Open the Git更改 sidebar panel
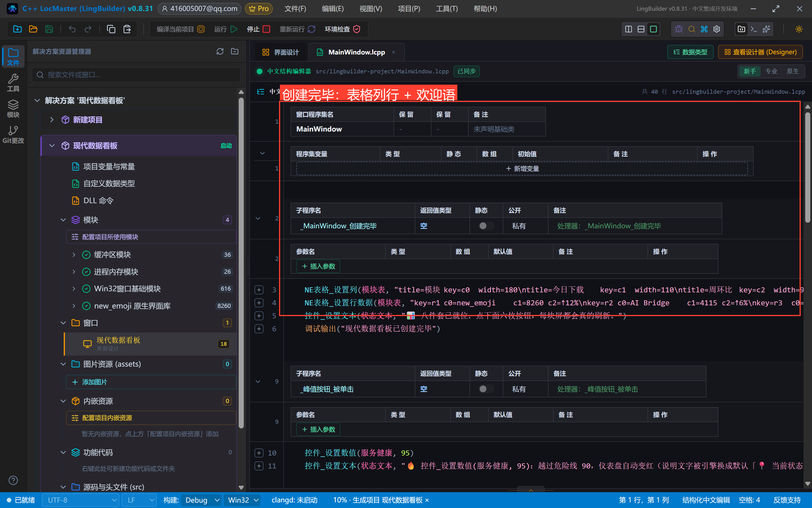 coord(13,135)
